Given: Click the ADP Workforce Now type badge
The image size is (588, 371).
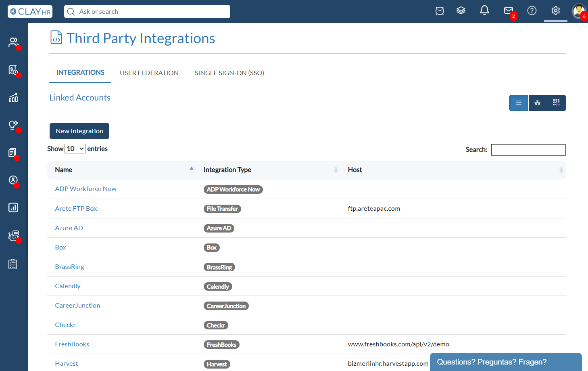Looking at the screenshot, I should (x=233, y=189).
